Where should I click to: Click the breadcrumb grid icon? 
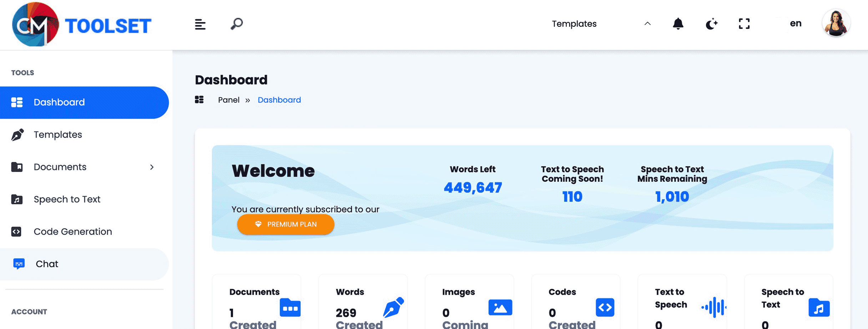pos(199,100)
